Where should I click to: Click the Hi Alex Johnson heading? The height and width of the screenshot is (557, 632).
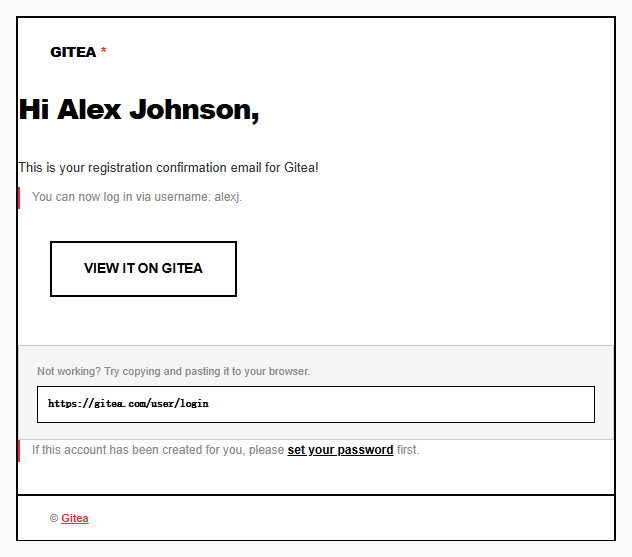tap(139, 110)
